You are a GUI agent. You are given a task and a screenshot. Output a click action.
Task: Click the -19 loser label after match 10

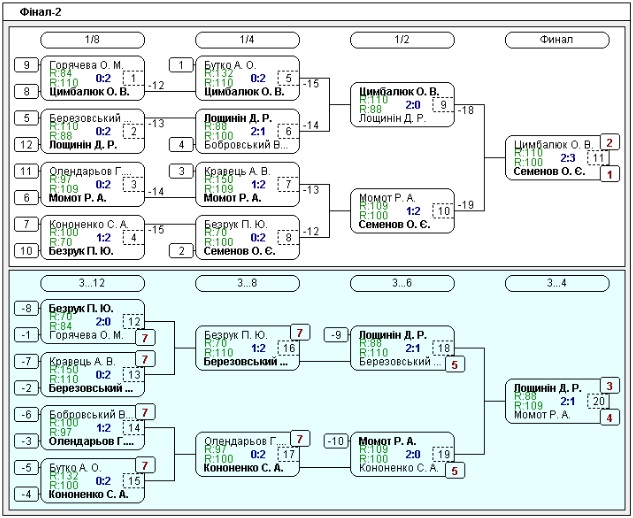[466, 205]
